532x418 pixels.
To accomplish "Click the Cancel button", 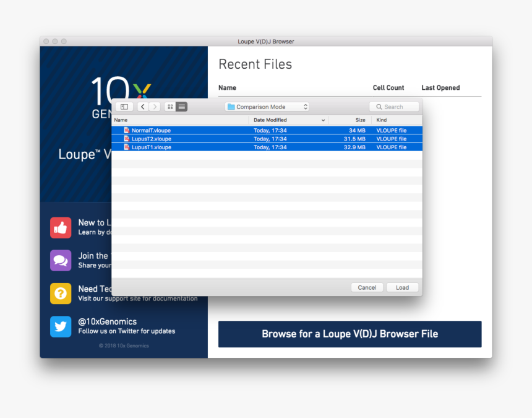I will [367, 287].
